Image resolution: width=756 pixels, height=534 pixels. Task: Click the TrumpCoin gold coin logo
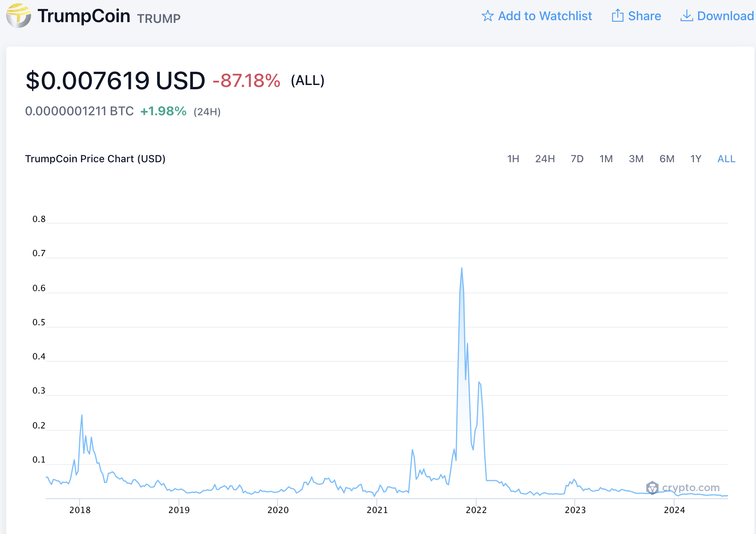18,16
